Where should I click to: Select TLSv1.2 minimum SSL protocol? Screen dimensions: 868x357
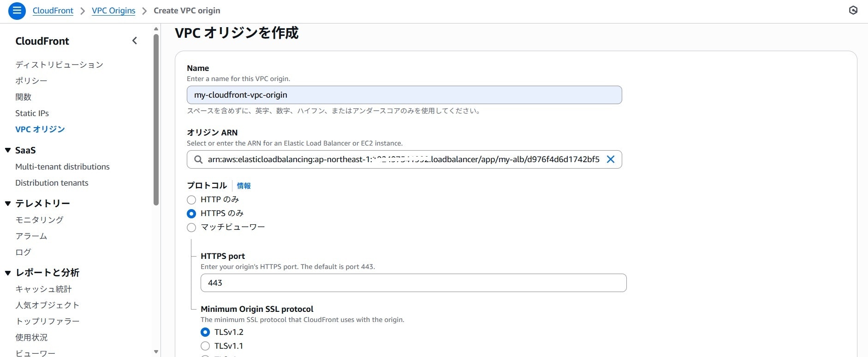click(205, 332)
